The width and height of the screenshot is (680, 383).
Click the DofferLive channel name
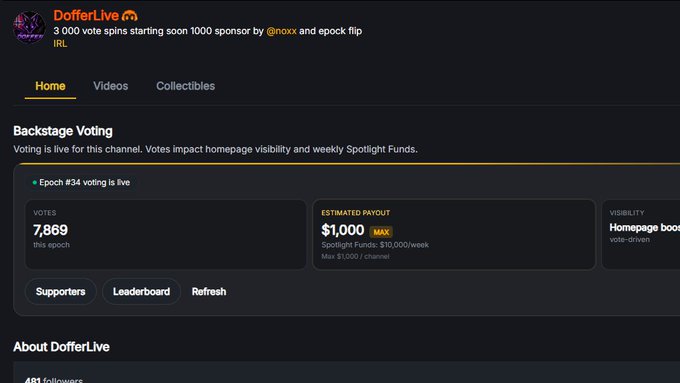(x=86, y=16)
